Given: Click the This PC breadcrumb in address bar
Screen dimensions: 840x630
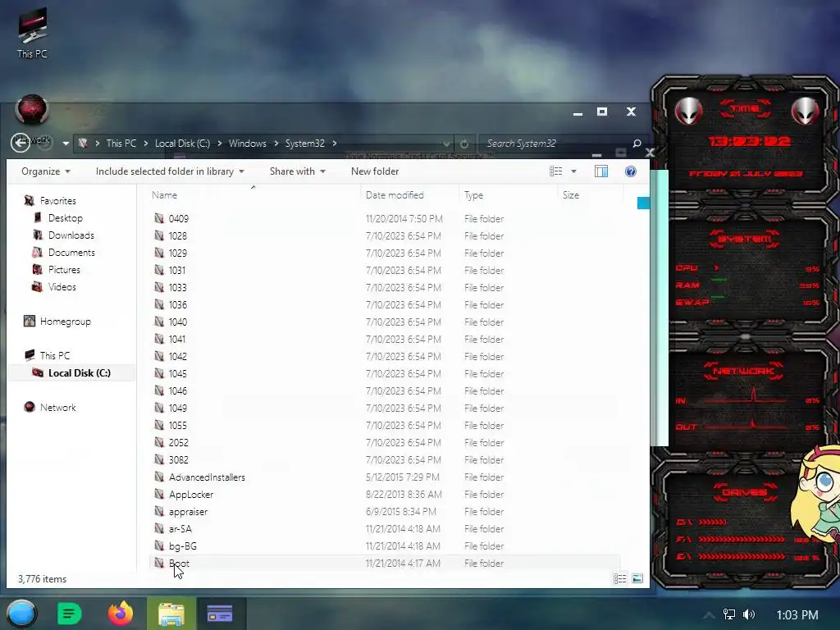Looking at the screenshot, I should click(121, 144).
